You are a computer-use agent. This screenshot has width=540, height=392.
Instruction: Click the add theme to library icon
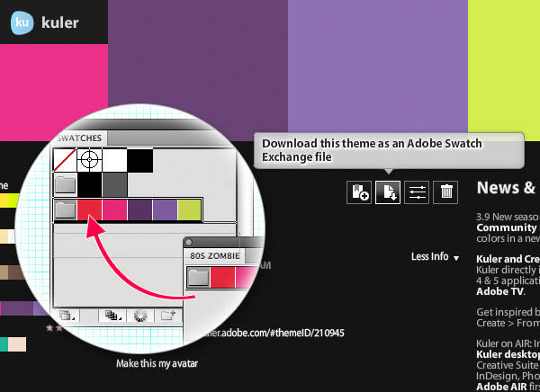pyautogui.click(x=360, y=192)
